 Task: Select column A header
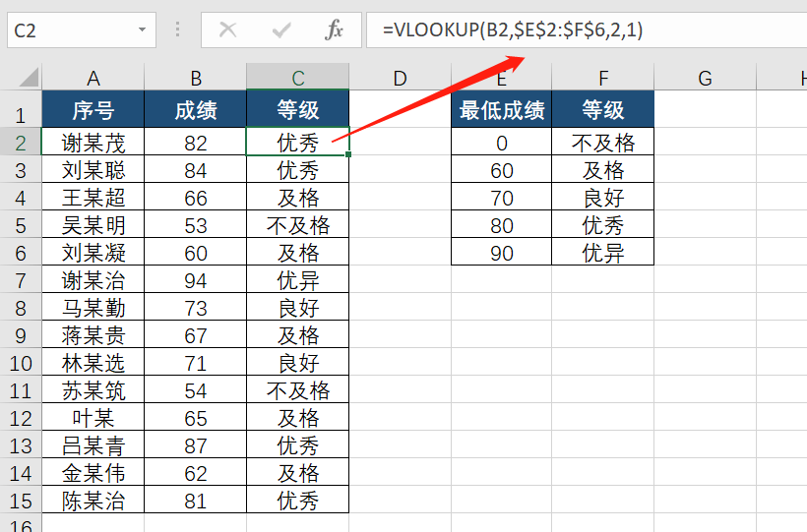[x=93, y=79]
